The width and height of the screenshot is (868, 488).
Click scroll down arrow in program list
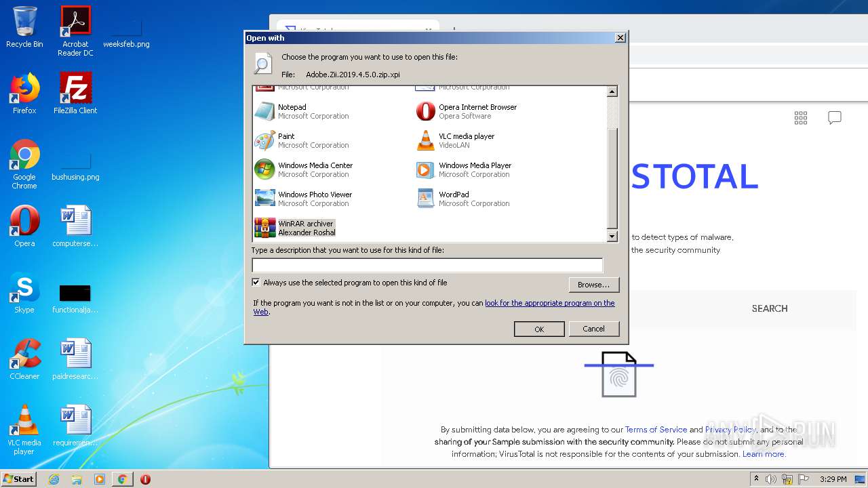[x=612, y=237]
